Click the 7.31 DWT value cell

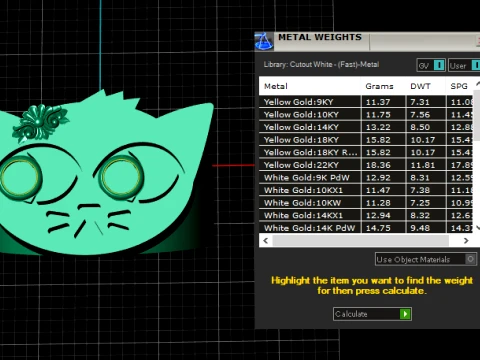click(x=426, y=102)
